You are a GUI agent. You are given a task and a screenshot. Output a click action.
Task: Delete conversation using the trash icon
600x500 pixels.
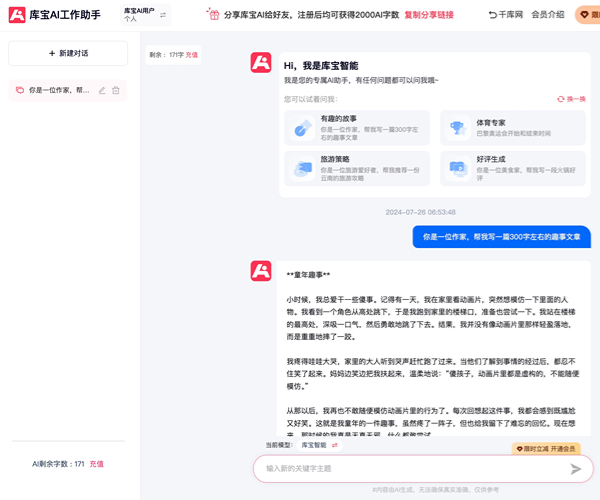116,90
